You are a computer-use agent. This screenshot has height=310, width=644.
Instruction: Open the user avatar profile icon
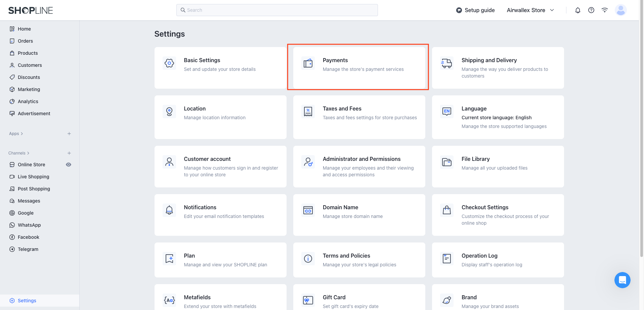click(620, 10)
